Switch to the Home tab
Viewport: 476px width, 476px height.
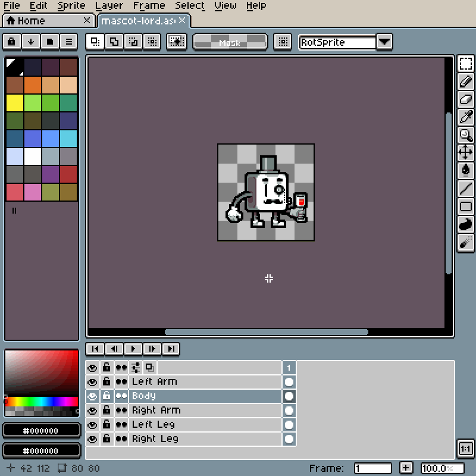pyautogui.click(x=36, y=20)
